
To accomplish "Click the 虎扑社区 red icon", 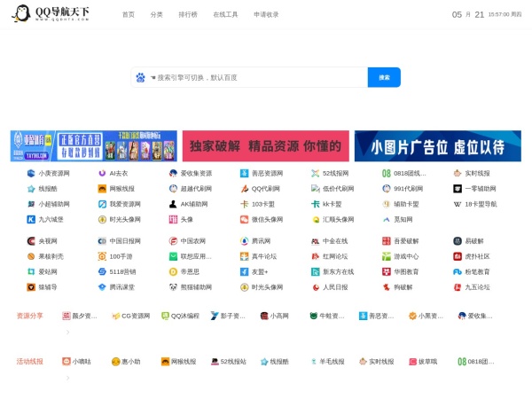I will 458,256.
